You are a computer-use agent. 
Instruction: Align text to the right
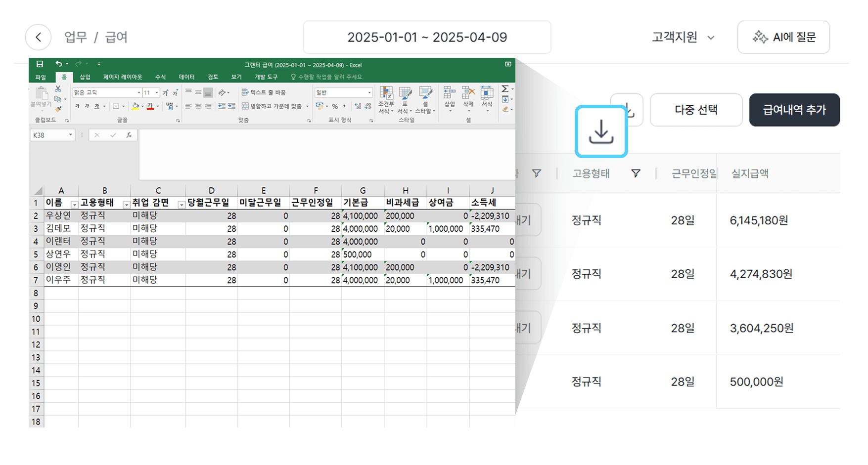point(208,106)
